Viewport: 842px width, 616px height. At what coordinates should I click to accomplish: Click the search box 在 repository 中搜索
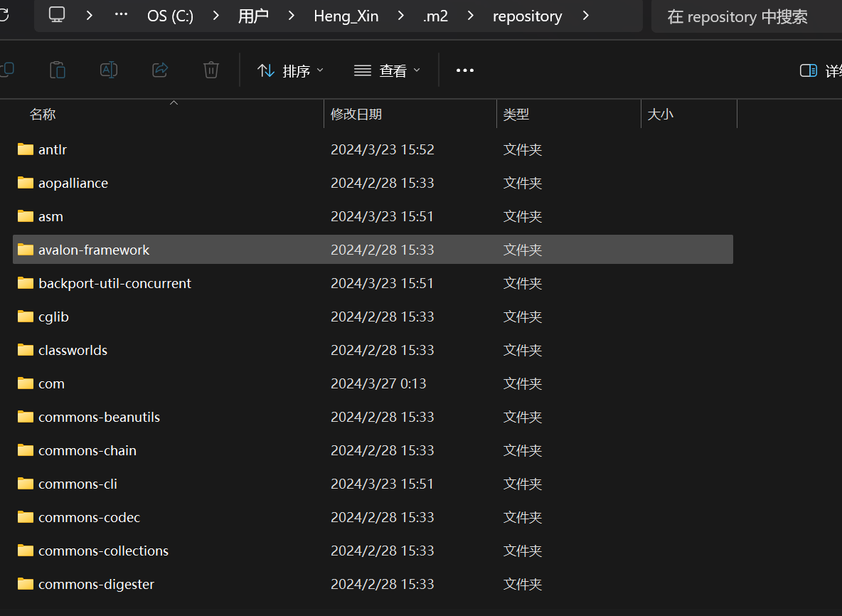[747, 16]
